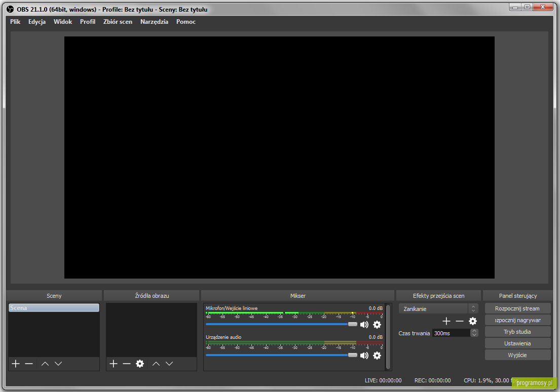Open transition properties gear icon
Image resolution: width=560 pixels, height=392 pixels.
473,321
